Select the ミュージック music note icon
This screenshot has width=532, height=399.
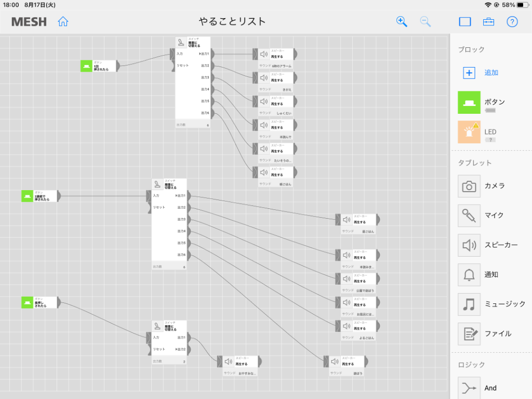click(469, 304)
